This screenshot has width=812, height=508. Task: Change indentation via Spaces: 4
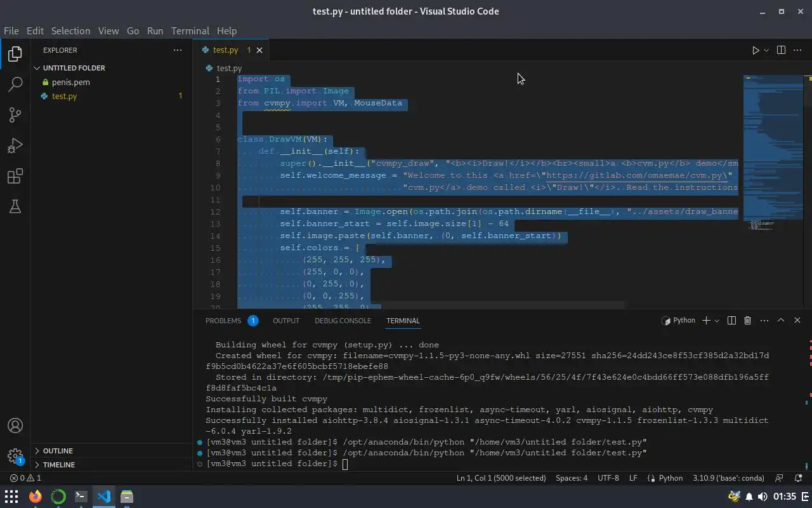(x=572, y=478)
